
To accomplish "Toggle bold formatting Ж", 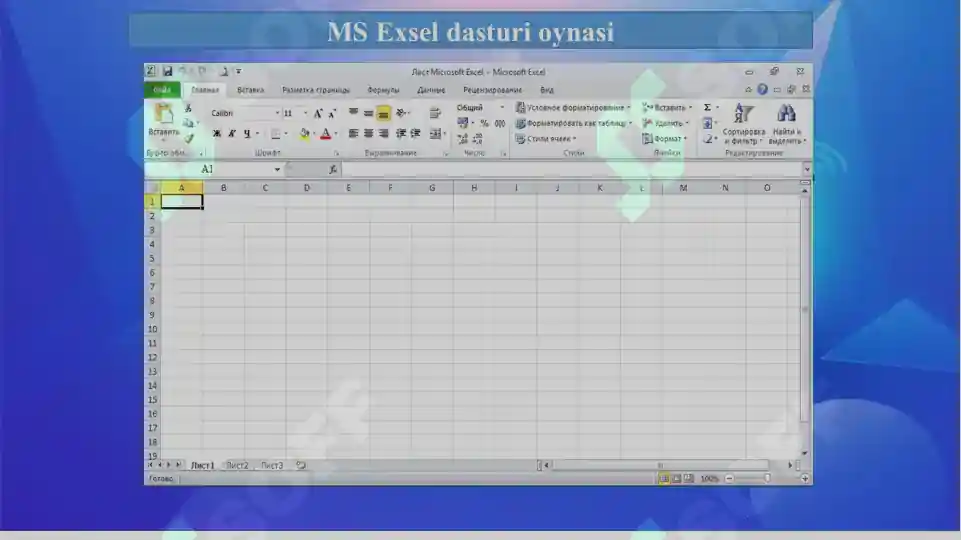I will (x=216, y=134).
